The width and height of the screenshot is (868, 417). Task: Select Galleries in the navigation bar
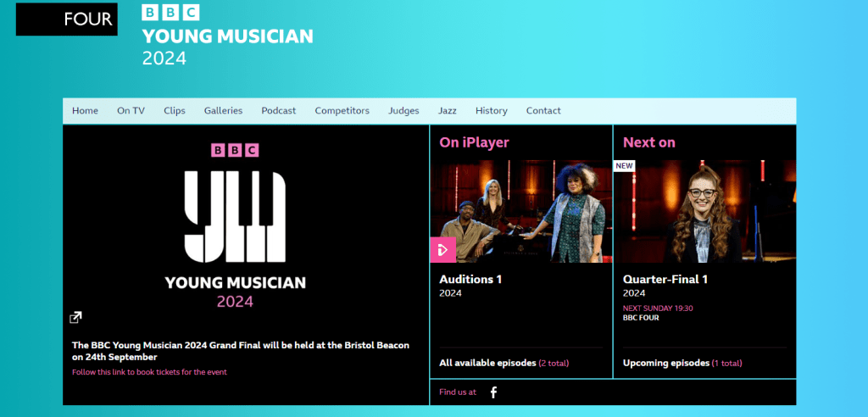point(223,111)
